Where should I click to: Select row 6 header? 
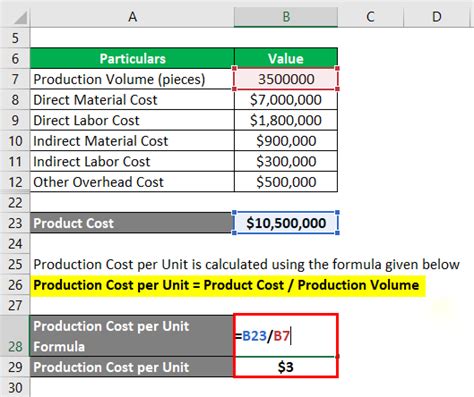click(x=15, y=59)
